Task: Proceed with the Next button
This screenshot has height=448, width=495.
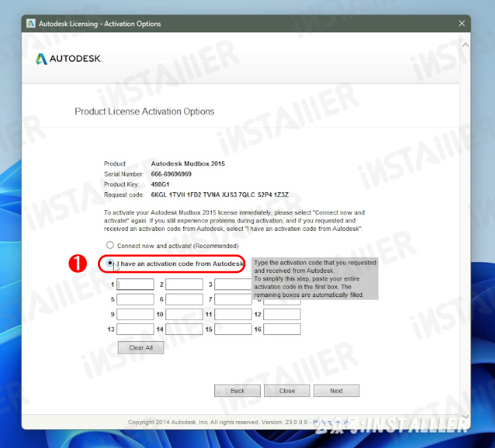Action: 336,391
